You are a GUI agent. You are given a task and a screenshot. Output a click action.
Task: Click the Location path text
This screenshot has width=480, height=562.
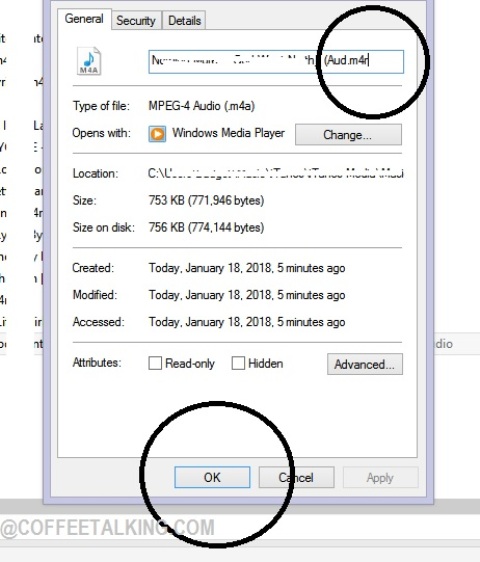[275, 173]
